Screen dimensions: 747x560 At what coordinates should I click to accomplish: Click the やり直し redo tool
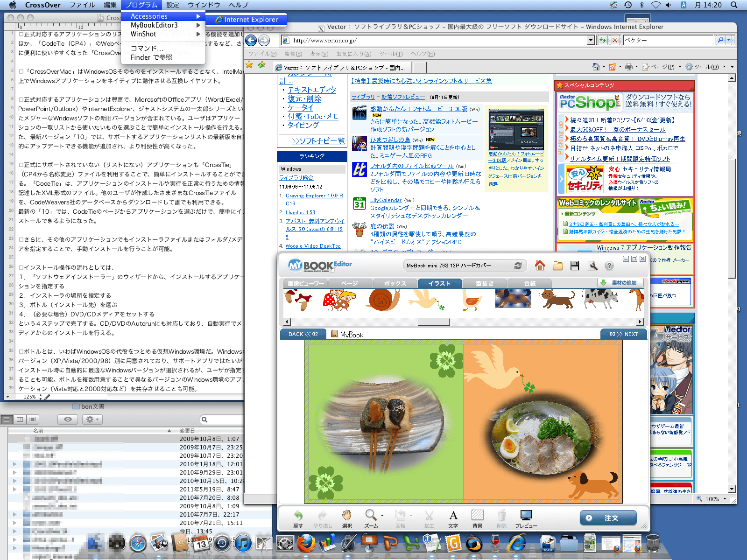tap(323, 518)
